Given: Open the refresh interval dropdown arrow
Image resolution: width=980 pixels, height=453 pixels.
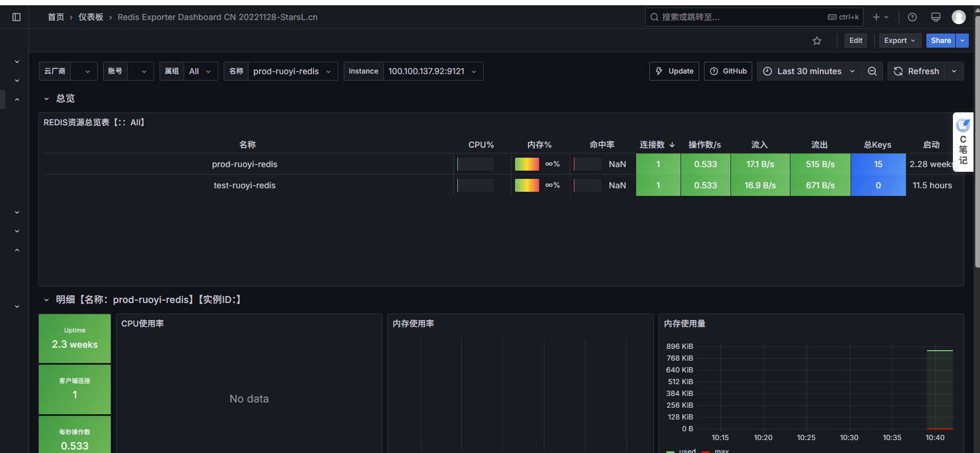Looking at the screenshot, I should point(954,71).
